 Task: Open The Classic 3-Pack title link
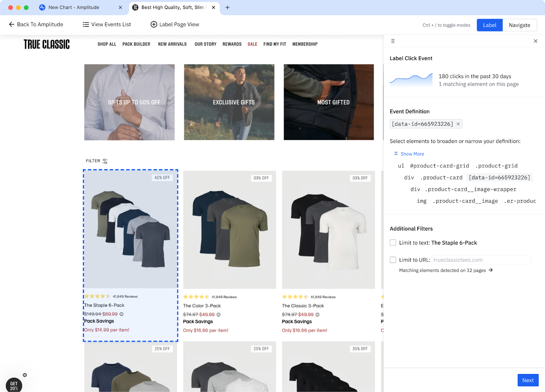[x=303, y=306]
